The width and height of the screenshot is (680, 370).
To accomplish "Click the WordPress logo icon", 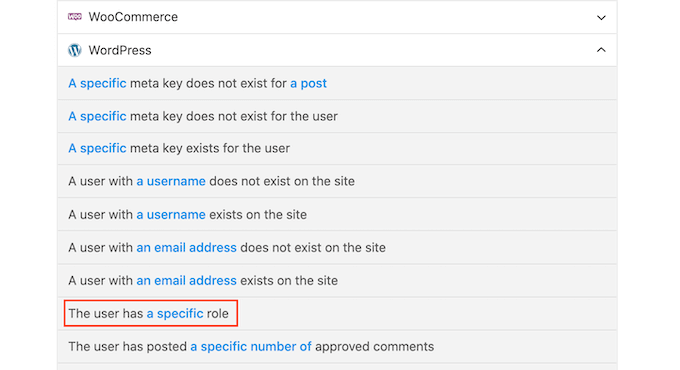I will pos(75,50).
